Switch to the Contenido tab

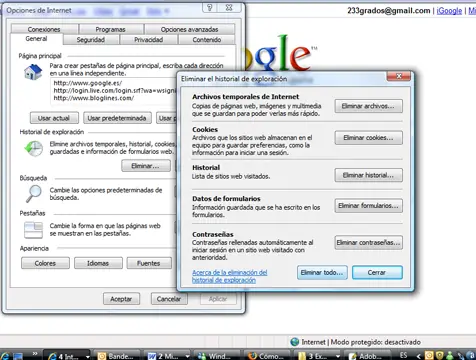pos(207,40)
